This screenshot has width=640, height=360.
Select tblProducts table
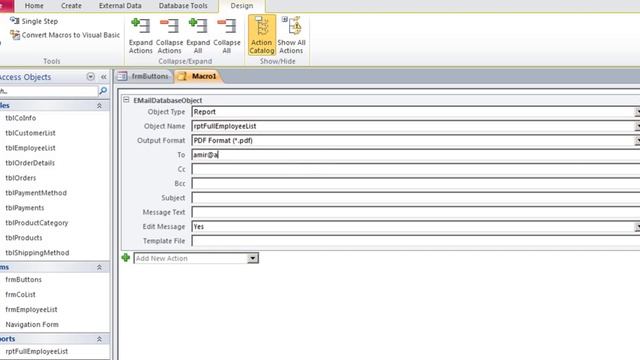pos(24,238)
